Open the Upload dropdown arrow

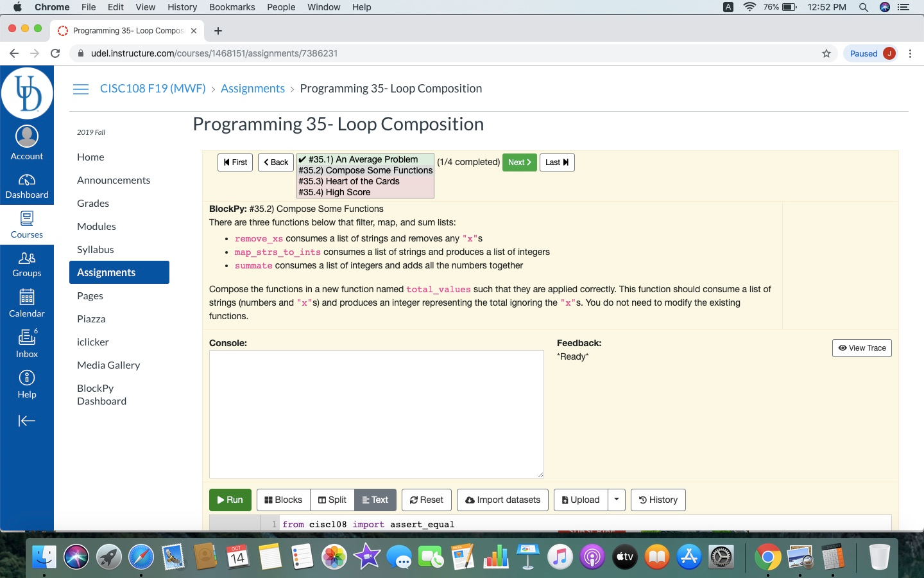pos(616,500)
